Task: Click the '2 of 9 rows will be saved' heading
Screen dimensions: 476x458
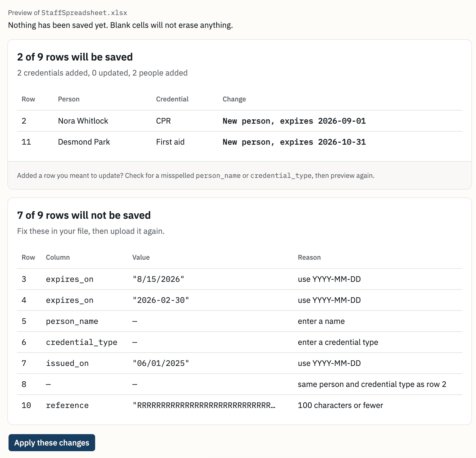Action: (x=75, y=57)
